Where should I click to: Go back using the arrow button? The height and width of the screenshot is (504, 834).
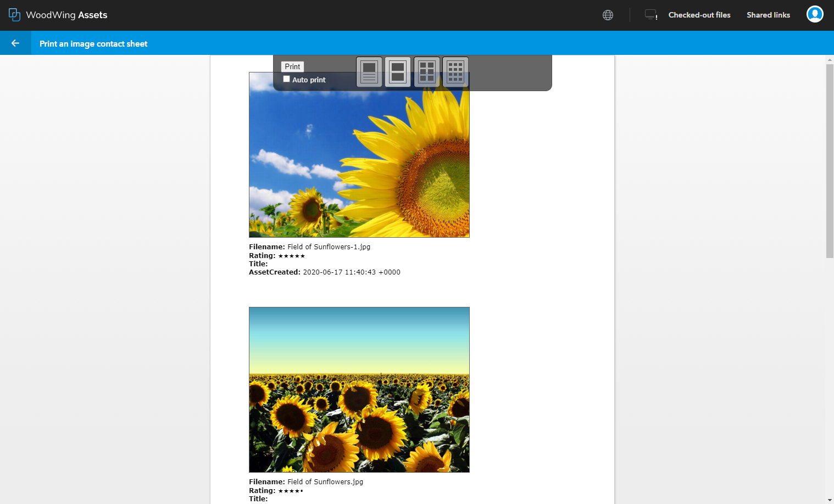[15, 43]
